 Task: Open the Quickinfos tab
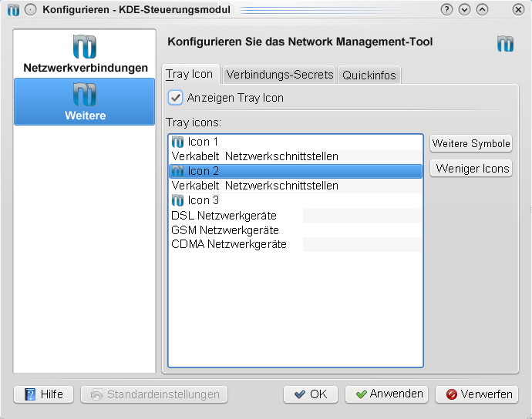369,75
